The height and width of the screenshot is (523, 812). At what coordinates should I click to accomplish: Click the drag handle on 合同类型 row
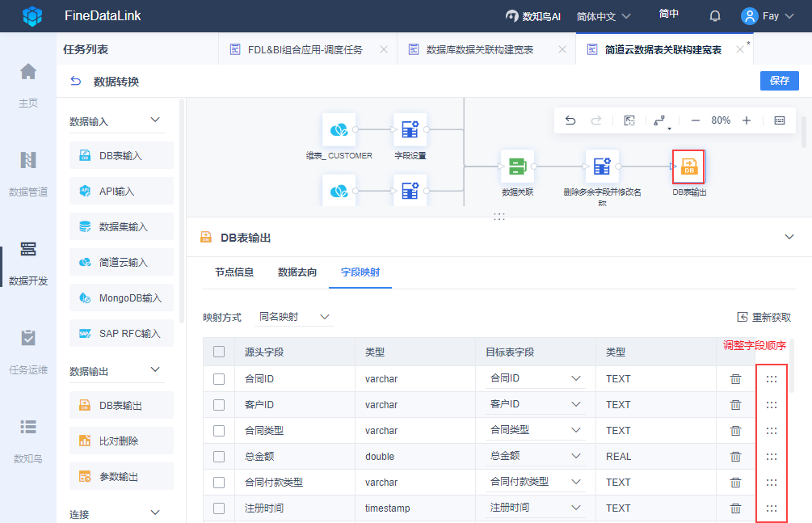point(772,430)
